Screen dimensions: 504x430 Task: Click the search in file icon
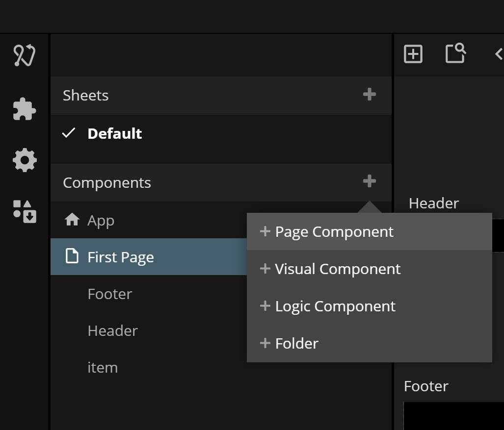pyautogui.click(x=455, y=53)
